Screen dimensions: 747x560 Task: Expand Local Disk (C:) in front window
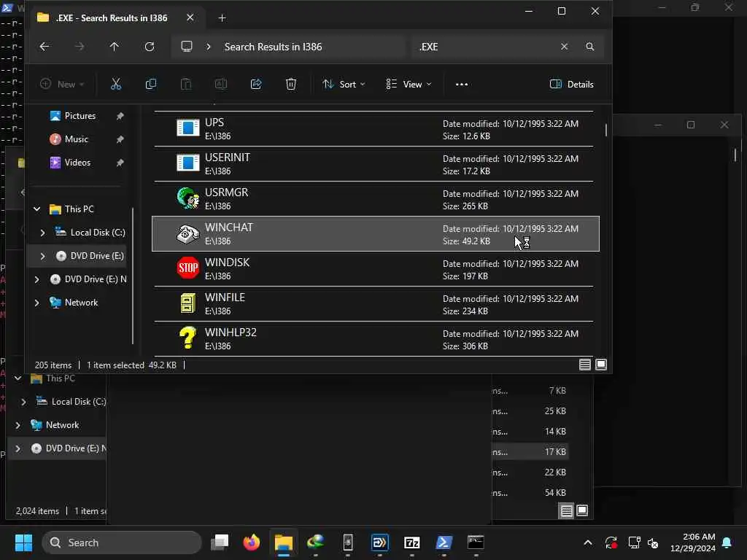point(42,233)
